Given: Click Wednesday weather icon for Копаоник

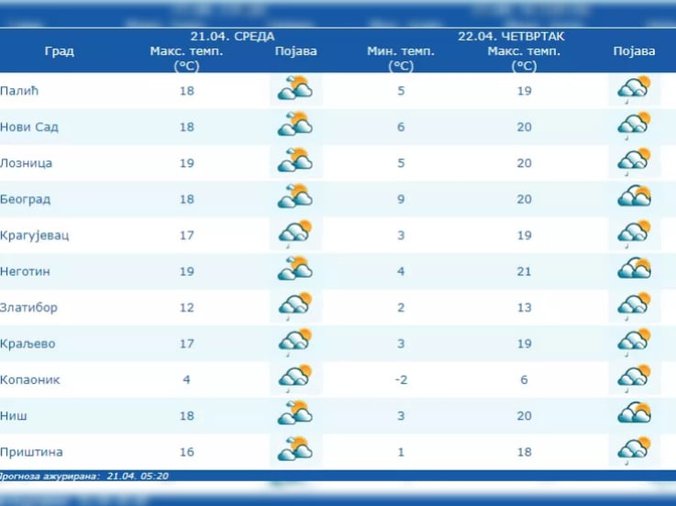Looking at the screenshot, I should [296, 378].
